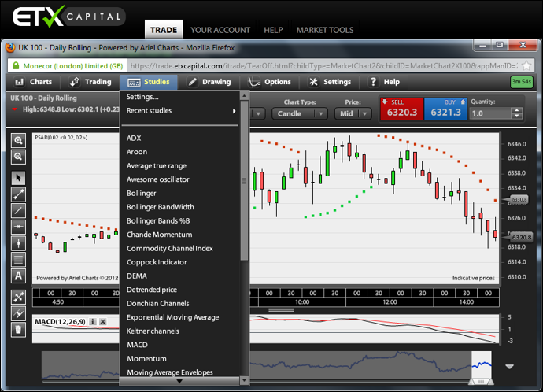Increase quantity with the up stepper arrow
Image resolution: width=543 pixels, height=392 pixels.
point(517,110)
